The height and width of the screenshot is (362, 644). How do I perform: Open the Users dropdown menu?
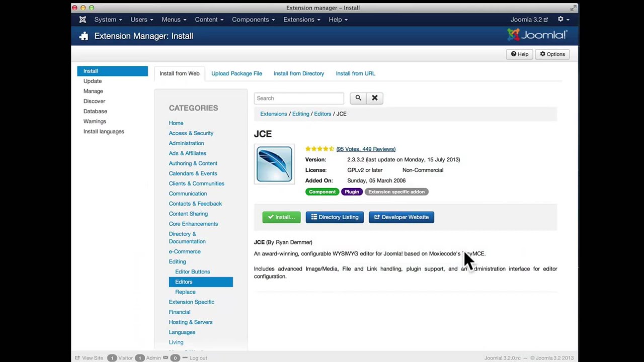(142, 20)
